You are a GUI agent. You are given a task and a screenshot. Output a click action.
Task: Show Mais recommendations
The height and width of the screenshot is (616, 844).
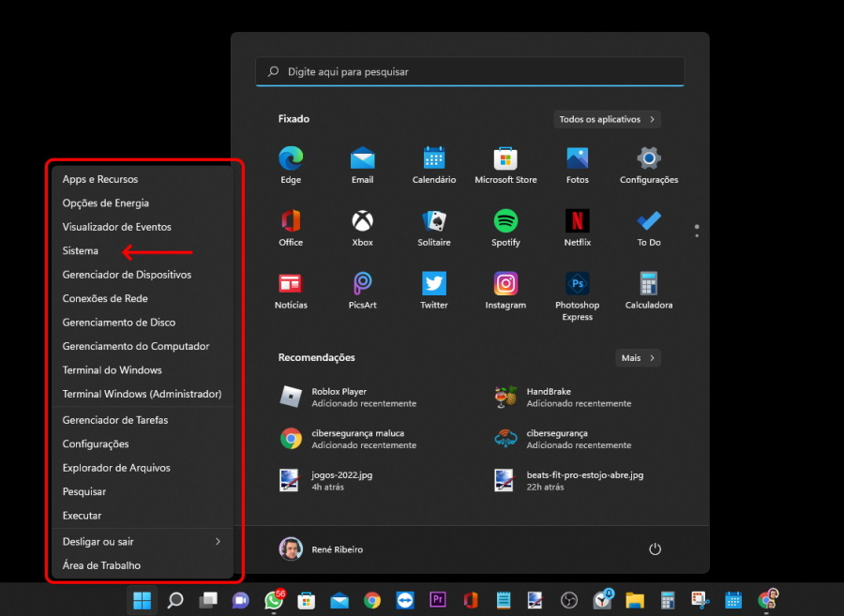pos(638,358)
